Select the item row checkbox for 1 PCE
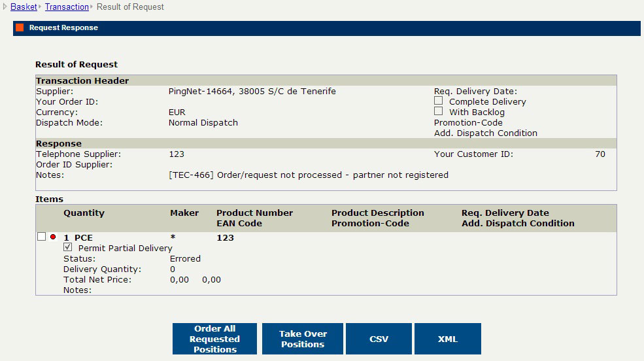 tap(41, 237)
